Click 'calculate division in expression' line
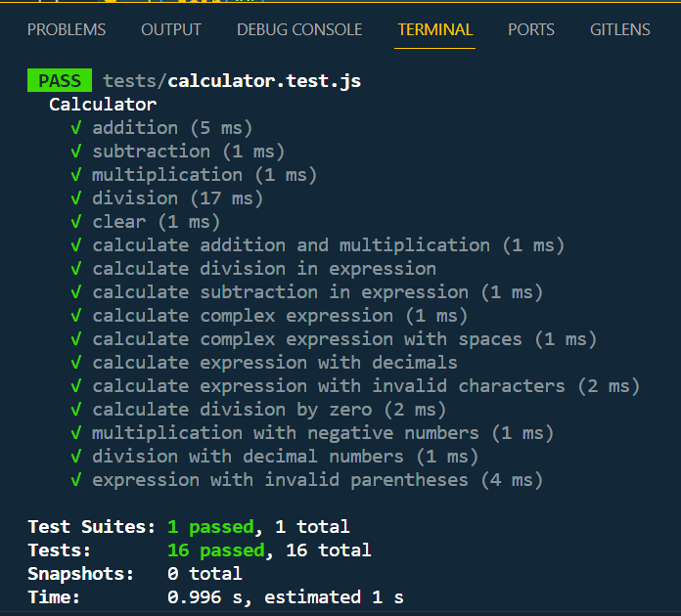The image size is (681, 616). pyautogui.click(x=264, y=269)
